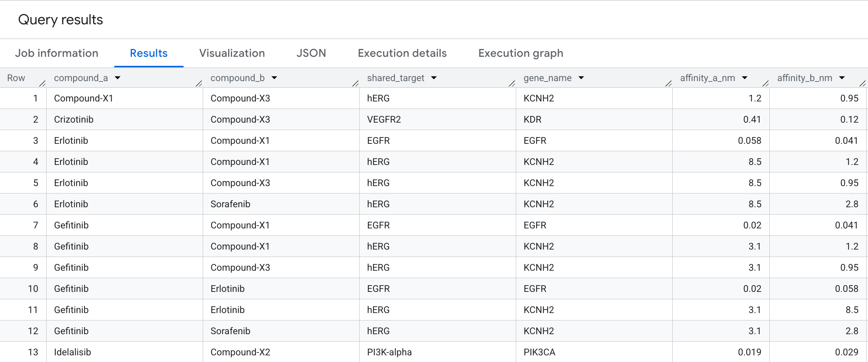
Task: Click the affinity_a_nm column header label
Action: [x=708, y=78]
